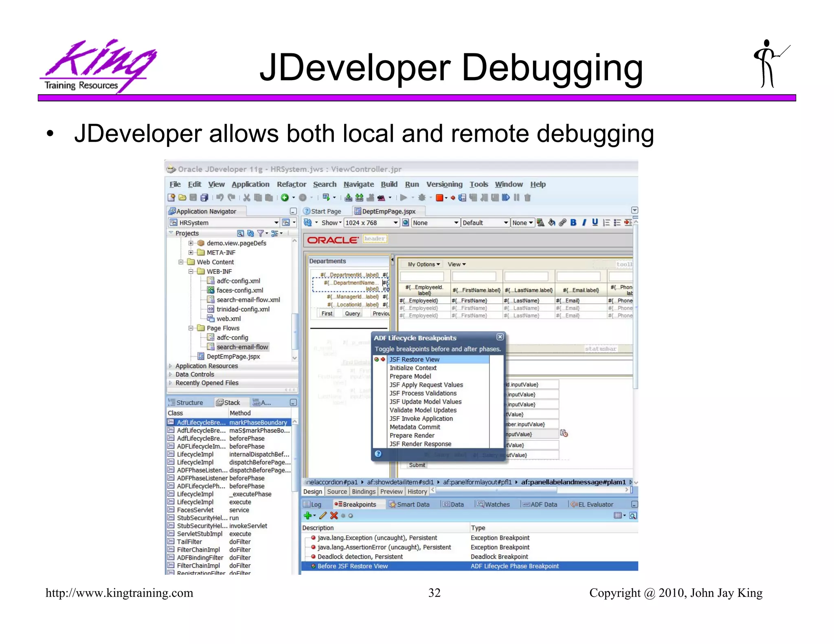Click the Make project build icon
The width and height of the screenshot is (834, 644).
tap(348, 197)
